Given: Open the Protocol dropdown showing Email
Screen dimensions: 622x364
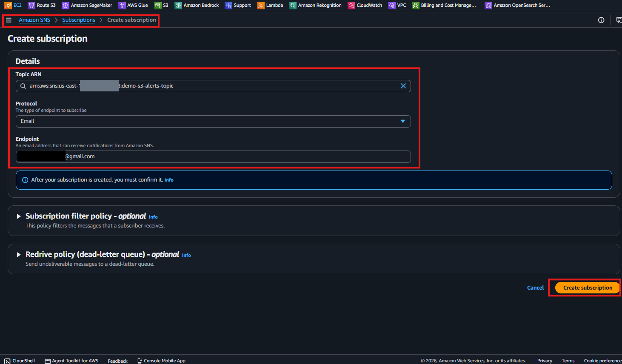Looking at the screenshot, I should click(x=213, y=121).
